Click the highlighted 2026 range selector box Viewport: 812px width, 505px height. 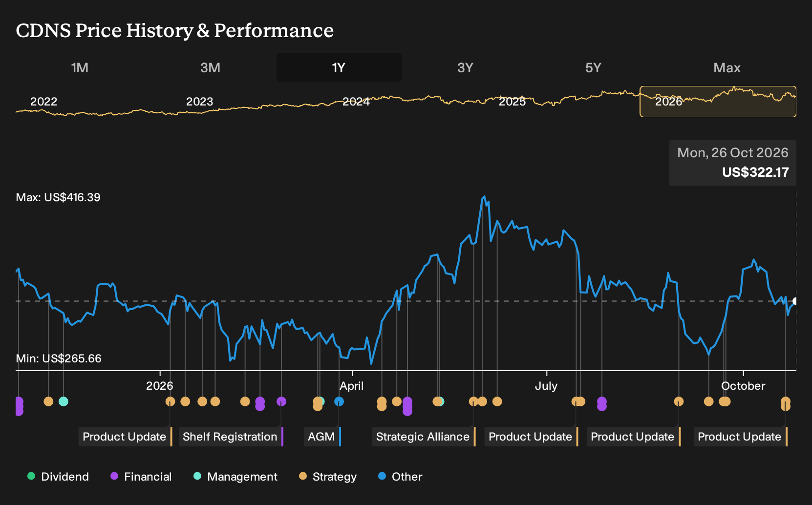click(x=718, y=102)
